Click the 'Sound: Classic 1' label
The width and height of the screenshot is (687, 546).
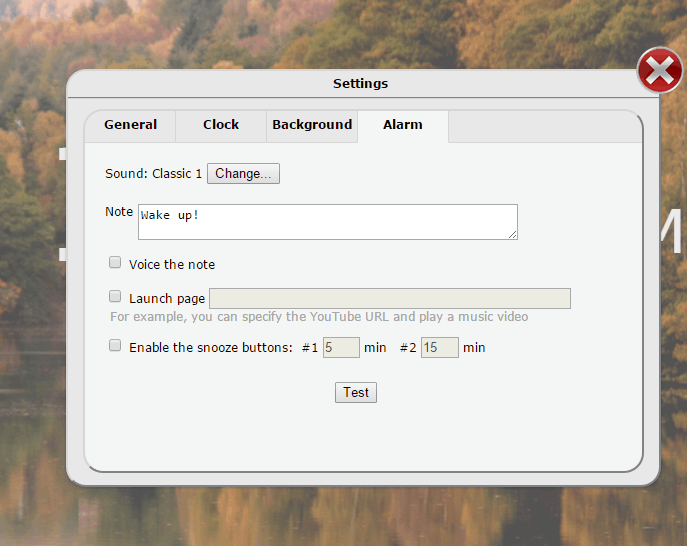pyautogui.click(x=153, y=174)
